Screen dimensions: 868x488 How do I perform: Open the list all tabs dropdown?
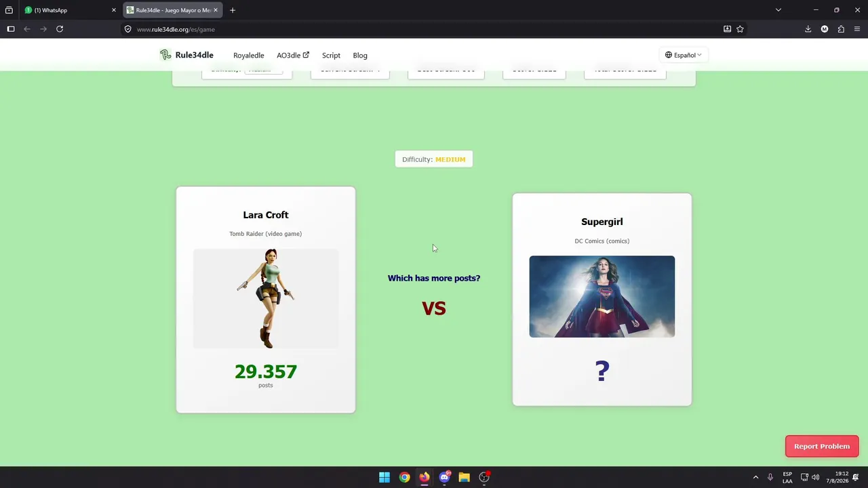click(778, 10)
